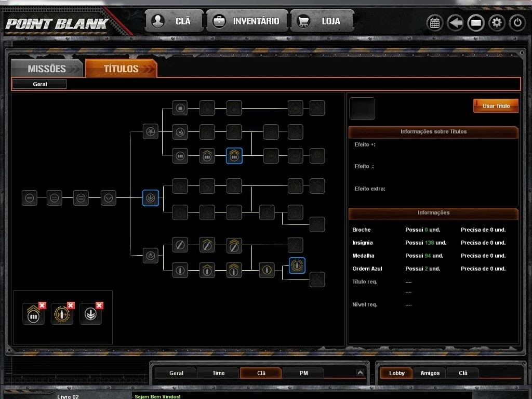Image resolution: width=532 pixels, height=399 pixels.
Task: Select the Geral category tab
Action: [x=39, y=84]
